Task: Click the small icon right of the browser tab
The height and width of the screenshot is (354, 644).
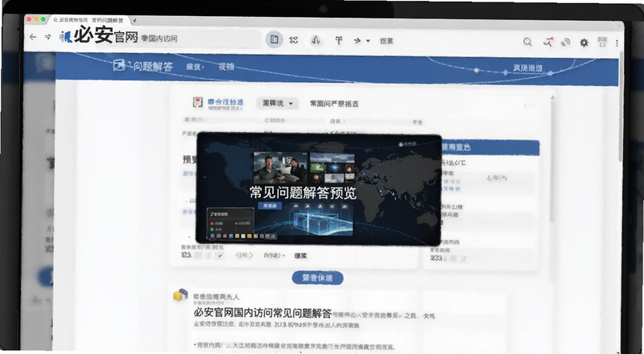Action: [135, 20]
